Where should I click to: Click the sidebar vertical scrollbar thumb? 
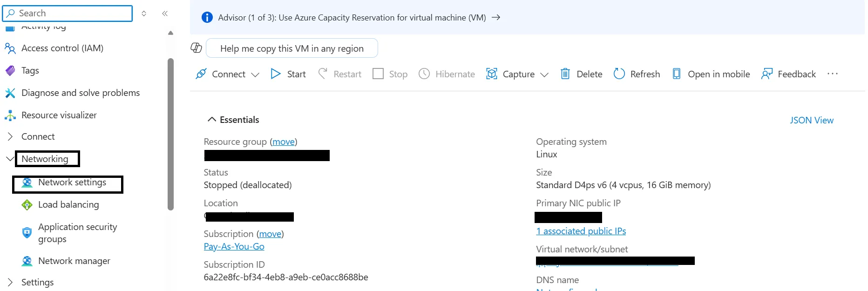170,134
